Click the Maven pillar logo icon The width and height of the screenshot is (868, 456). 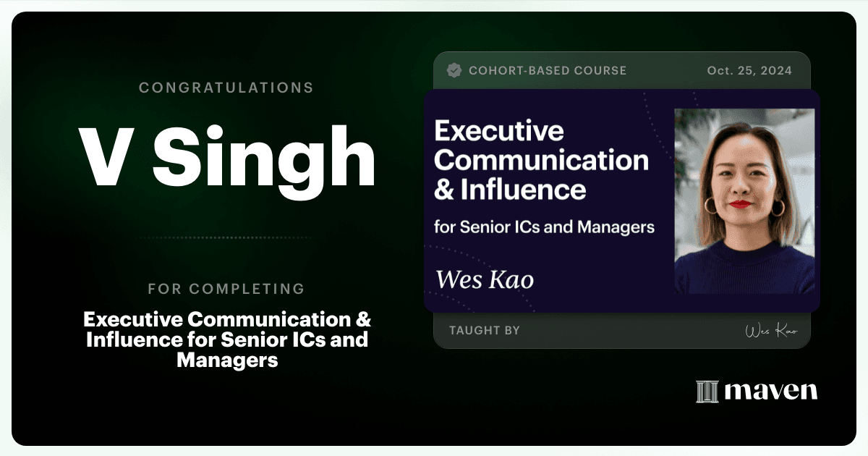707,392
